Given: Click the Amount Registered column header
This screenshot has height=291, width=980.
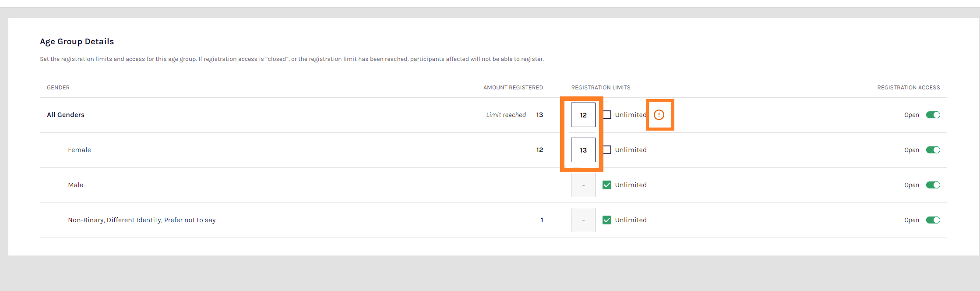Looking at the screenshot, I should coord(513,88).
